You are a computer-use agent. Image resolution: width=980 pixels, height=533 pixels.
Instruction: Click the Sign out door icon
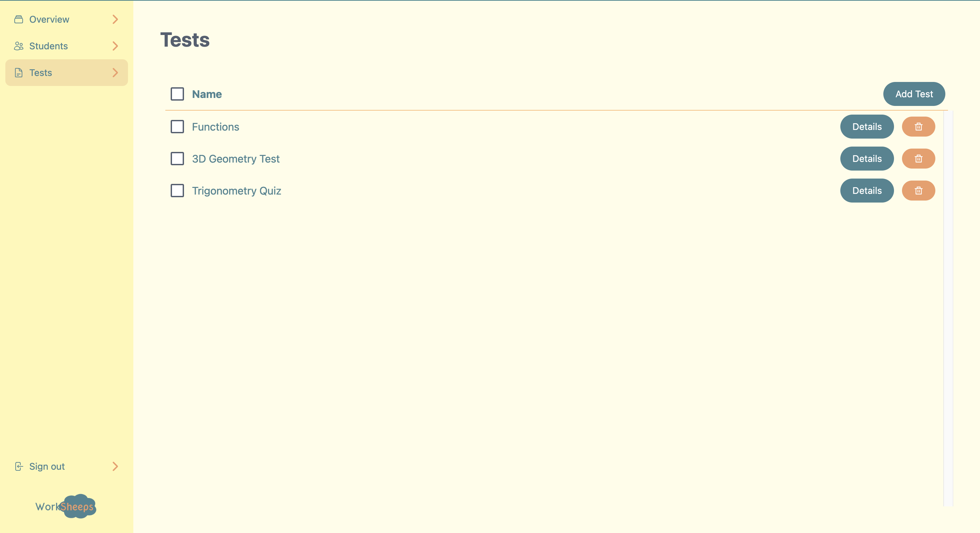coord(19,466)
